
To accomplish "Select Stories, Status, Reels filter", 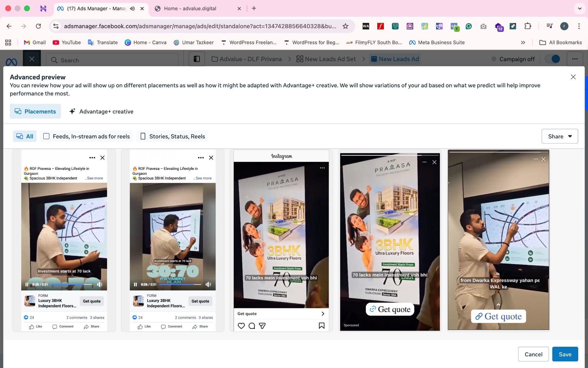I will tap(173, 136).
